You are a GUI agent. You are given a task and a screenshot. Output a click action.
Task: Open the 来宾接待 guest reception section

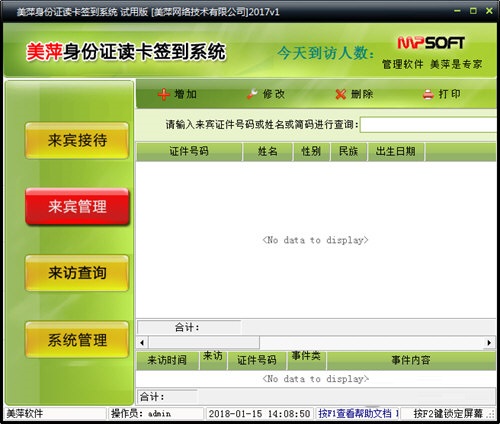pos(77,140)
